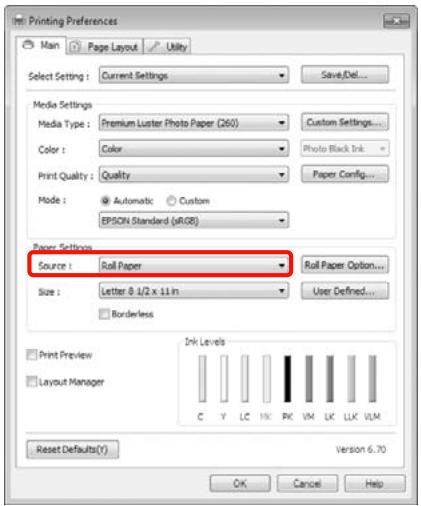The width and height of the screenshot is (421, 506).
Task: Open the Color dropdown
Action: pyautogui.click(x=194, y=149)
